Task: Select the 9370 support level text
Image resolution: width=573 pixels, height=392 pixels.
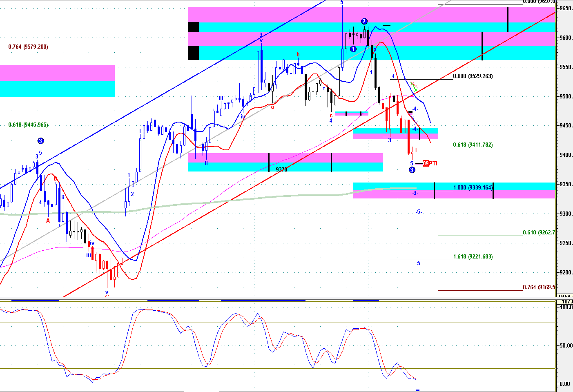Action: [281, 169]
